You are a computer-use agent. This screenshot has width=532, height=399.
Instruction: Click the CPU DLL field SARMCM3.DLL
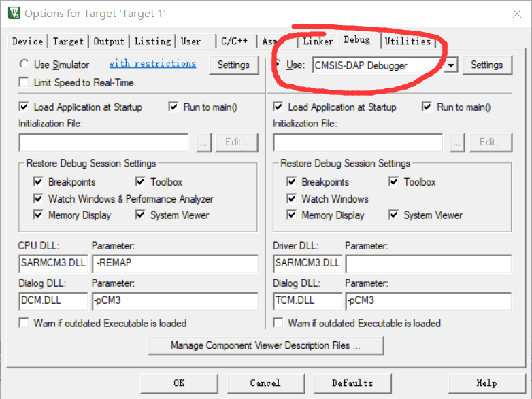point(53,264)
